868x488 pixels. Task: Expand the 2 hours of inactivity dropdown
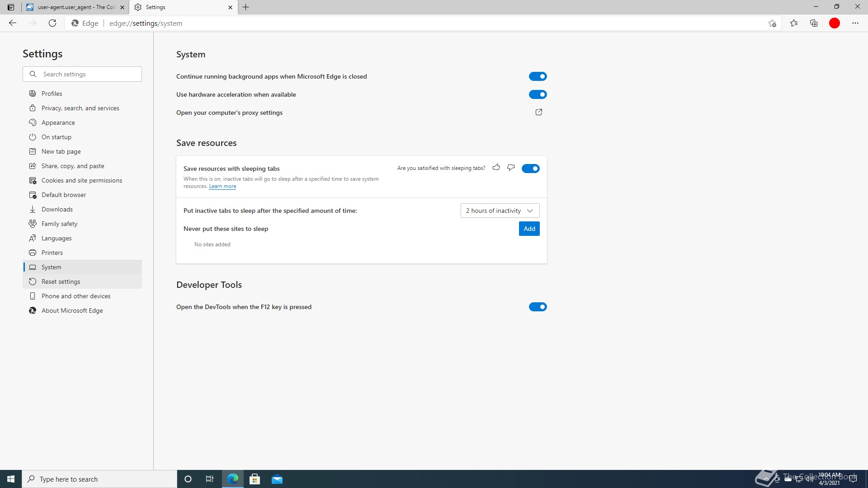500,211
